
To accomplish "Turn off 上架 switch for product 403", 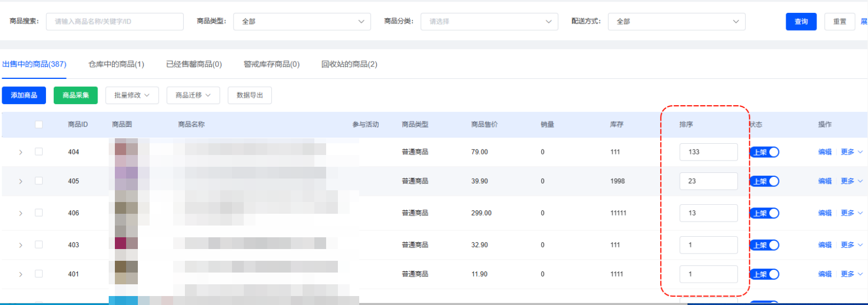I will pos(764,245).
